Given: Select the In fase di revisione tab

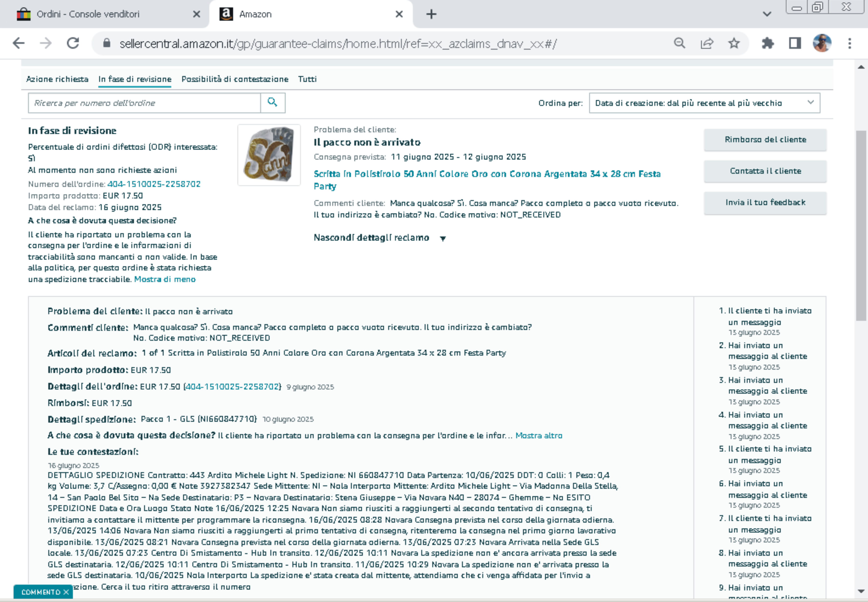Looking at the screenshot, I should tap(134, 79).
